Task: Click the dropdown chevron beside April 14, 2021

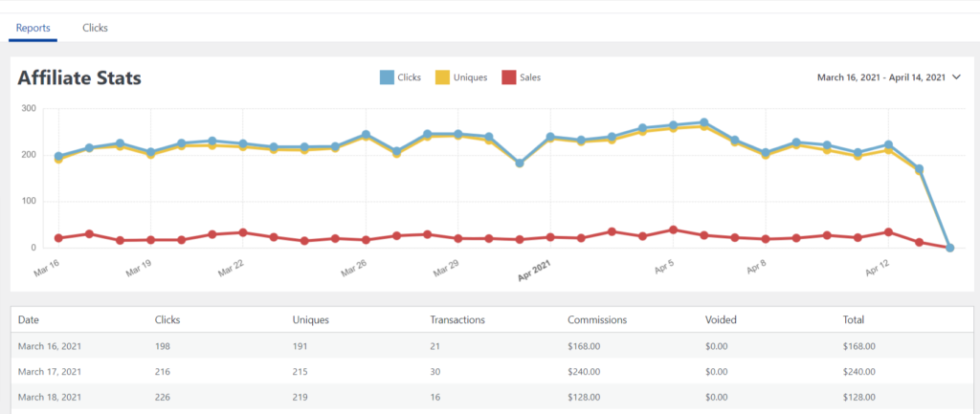Action: (x=956, y=77)
